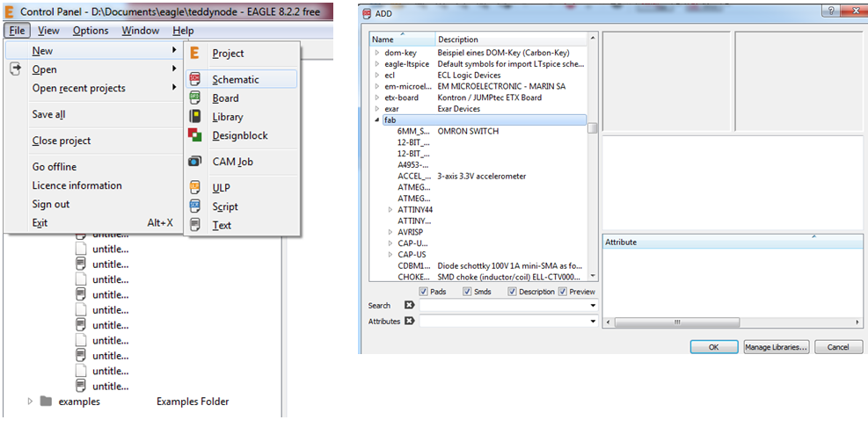Image resolution: width=868 pixels, height=427 pixels.
Task: Expand the eagle-ltspice library
Action: pos(377,63)
